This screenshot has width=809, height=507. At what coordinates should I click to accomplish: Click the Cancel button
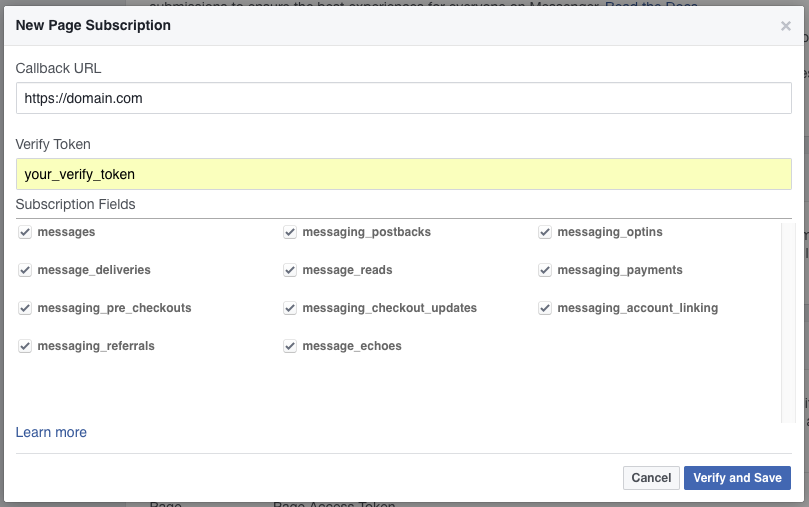coord(651,478)
